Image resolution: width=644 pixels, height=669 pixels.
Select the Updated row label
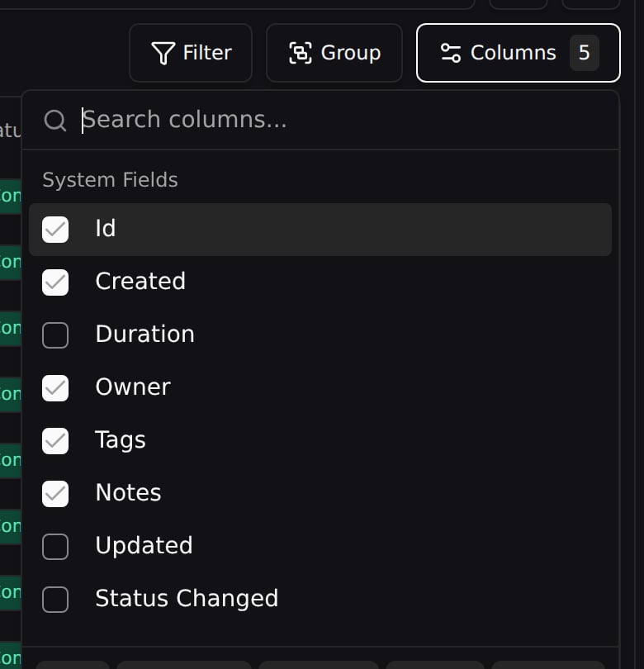[x=144, y=546]
